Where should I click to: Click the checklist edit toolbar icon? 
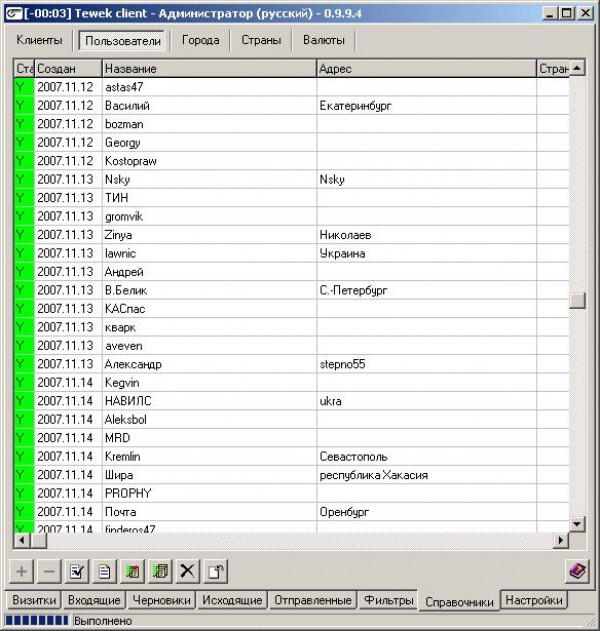[77, 571]
